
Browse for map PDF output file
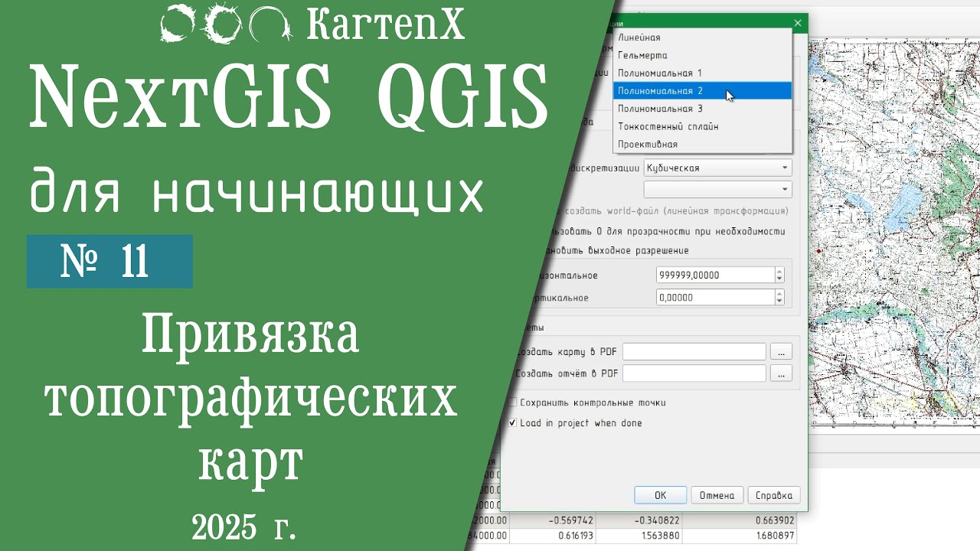(x=781, y=351)
